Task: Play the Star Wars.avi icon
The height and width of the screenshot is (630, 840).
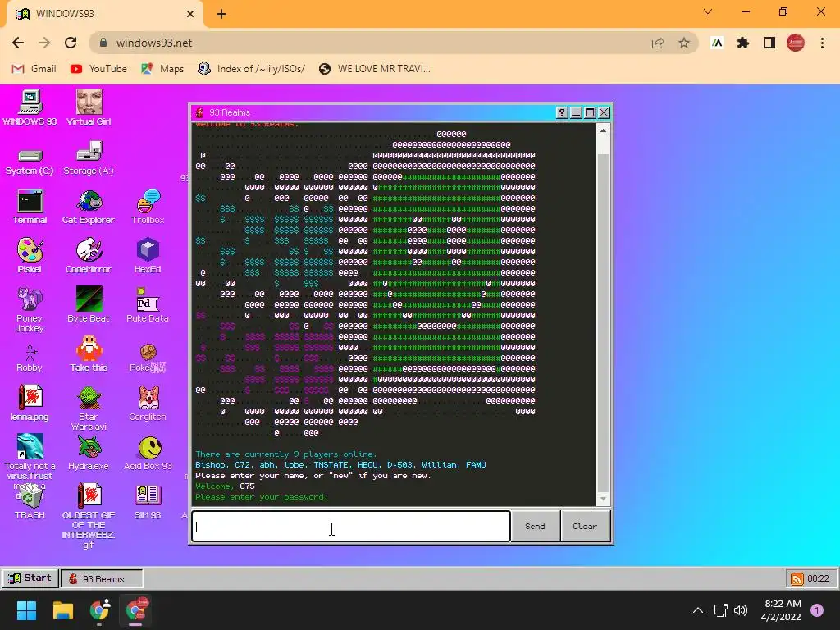Action: click(89, 409)
